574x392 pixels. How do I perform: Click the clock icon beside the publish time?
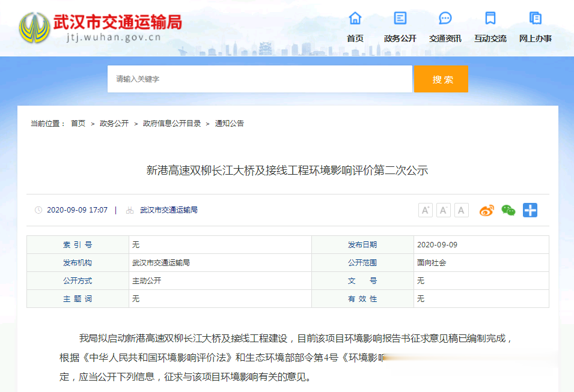pyautogui.click(x=37, y=210)
